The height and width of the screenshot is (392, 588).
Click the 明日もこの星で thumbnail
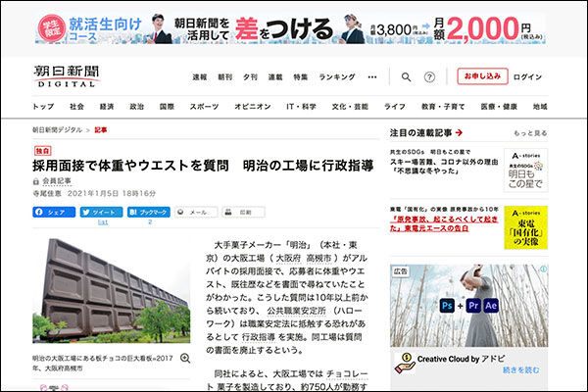tap(525, 171)
